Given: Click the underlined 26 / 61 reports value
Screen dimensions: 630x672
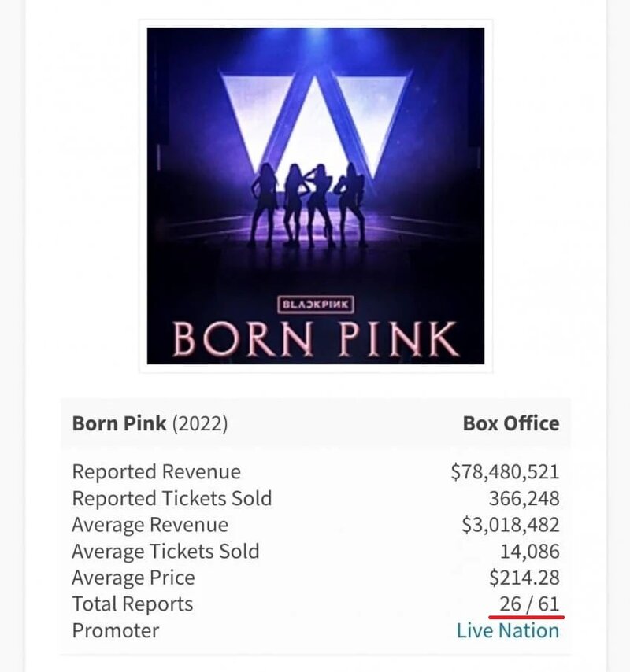Looking at the screenshot, I should coord(528,604).
